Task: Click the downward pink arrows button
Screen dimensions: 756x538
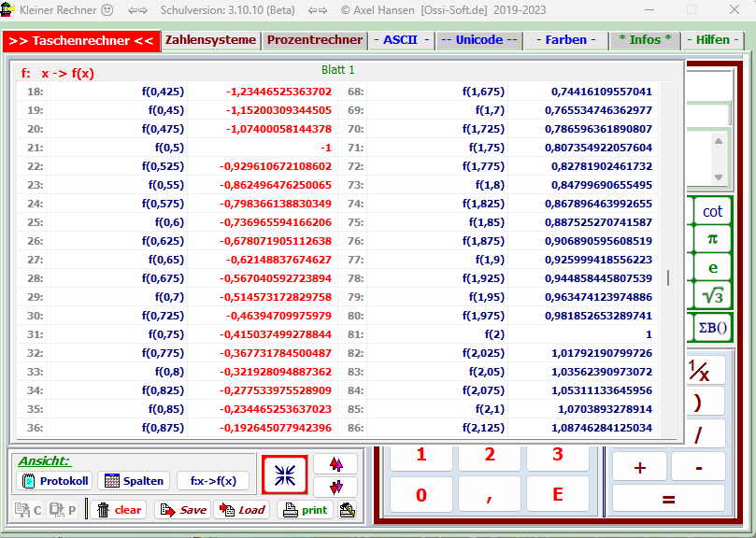Action: (x=335, y=488)
